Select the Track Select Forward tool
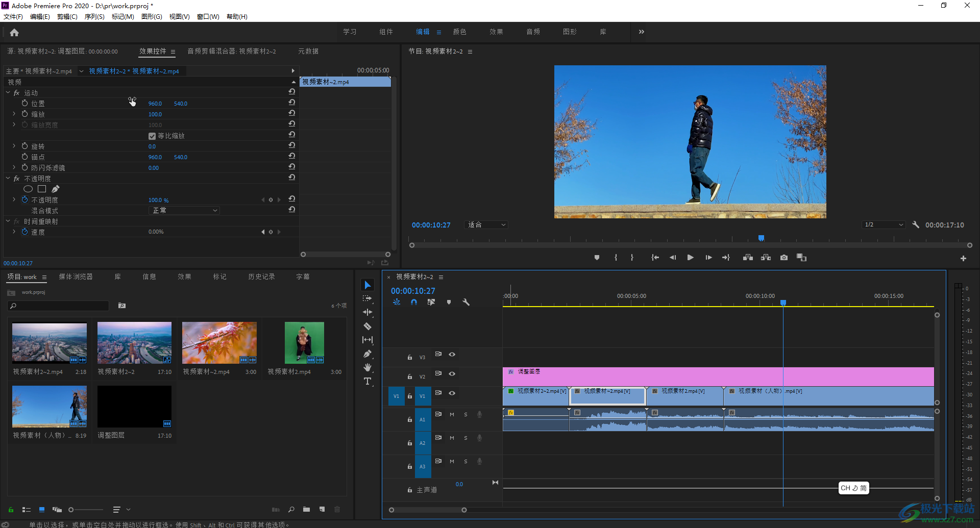 click(x=367, y=298)
